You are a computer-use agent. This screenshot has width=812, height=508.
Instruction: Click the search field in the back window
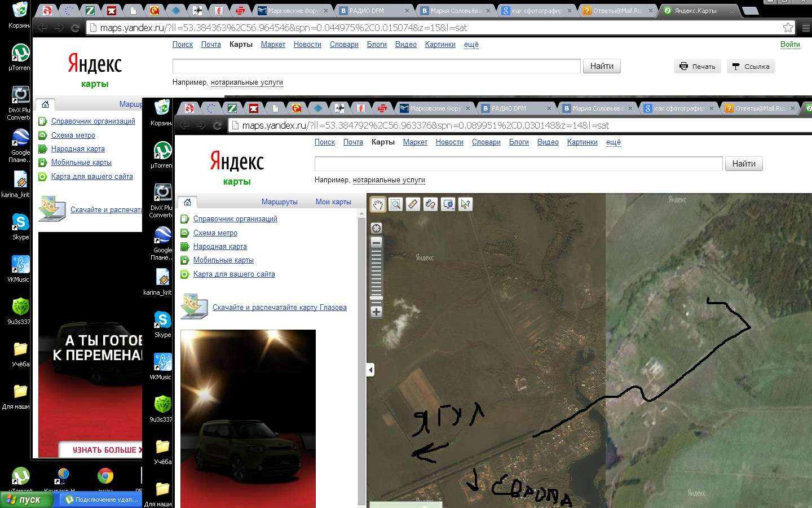click(376, 66)
